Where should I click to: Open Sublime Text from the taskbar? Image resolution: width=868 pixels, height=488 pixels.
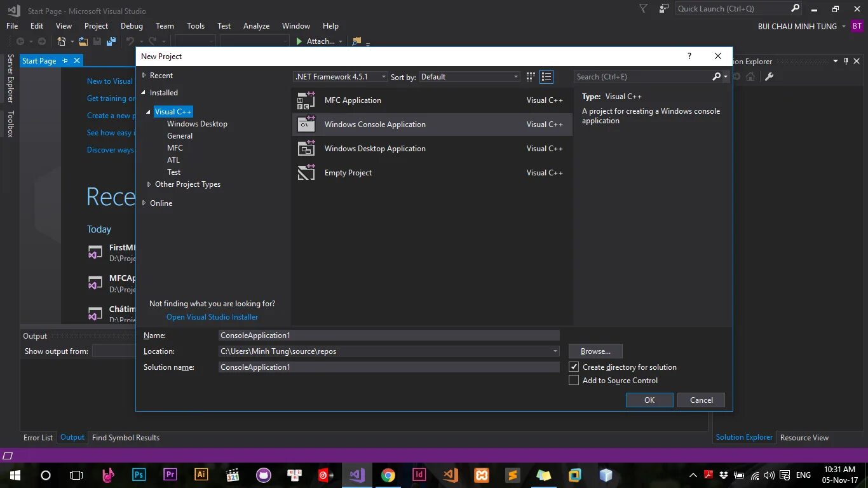(x=513, y=475)
